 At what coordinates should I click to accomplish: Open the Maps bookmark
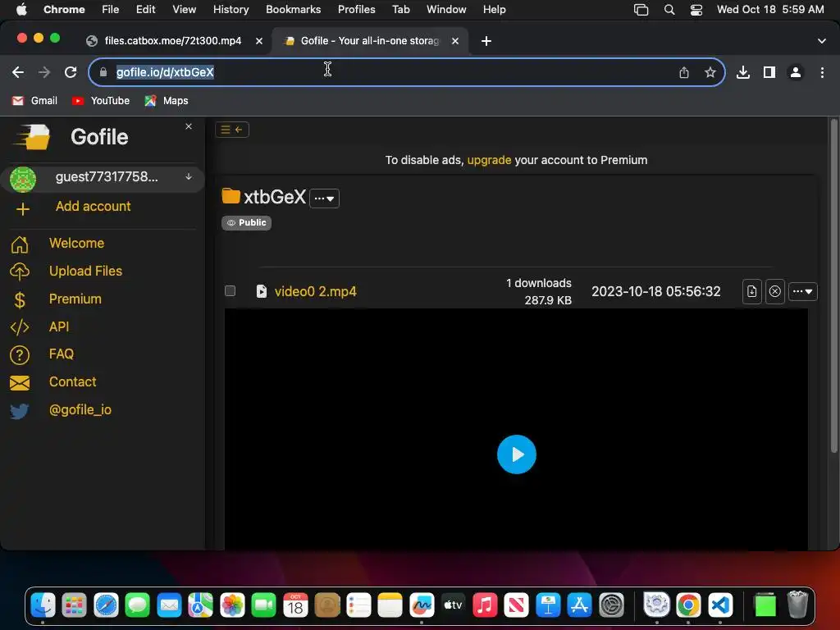point(167,101)
